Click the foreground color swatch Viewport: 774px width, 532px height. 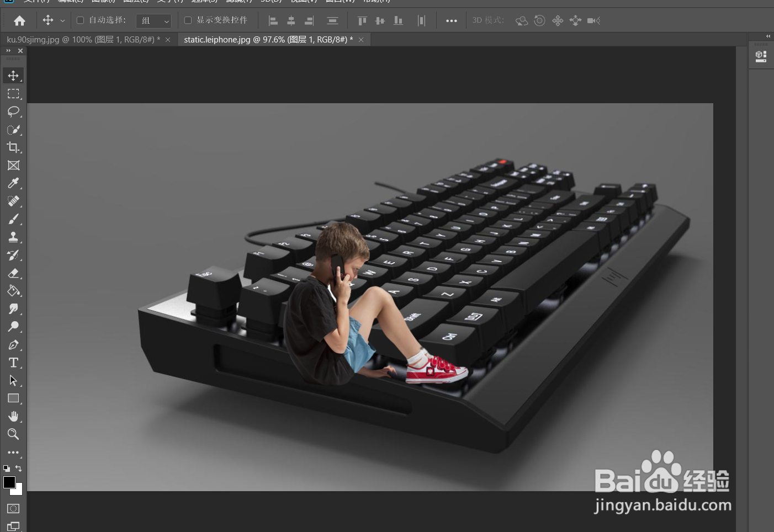tap(8, 482)
